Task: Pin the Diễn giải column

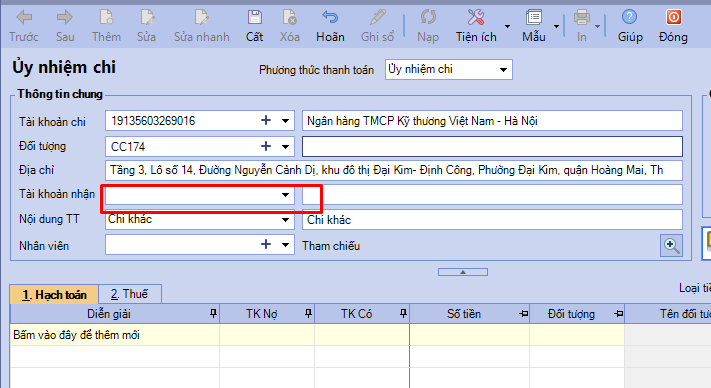Action: (x=213, y=313)
